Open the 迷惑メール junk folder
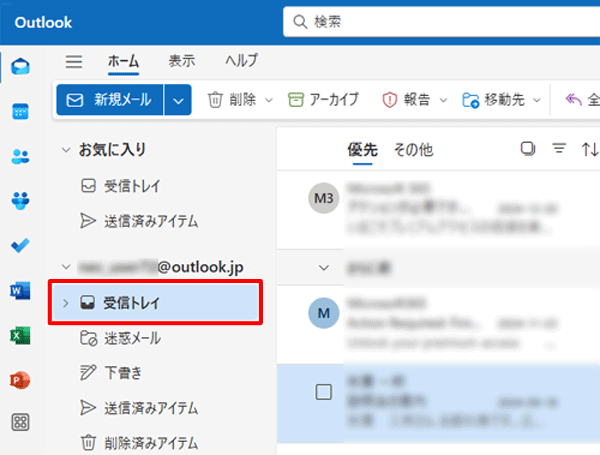This screenshot has width=600, height=455. [x=121, y=338]
